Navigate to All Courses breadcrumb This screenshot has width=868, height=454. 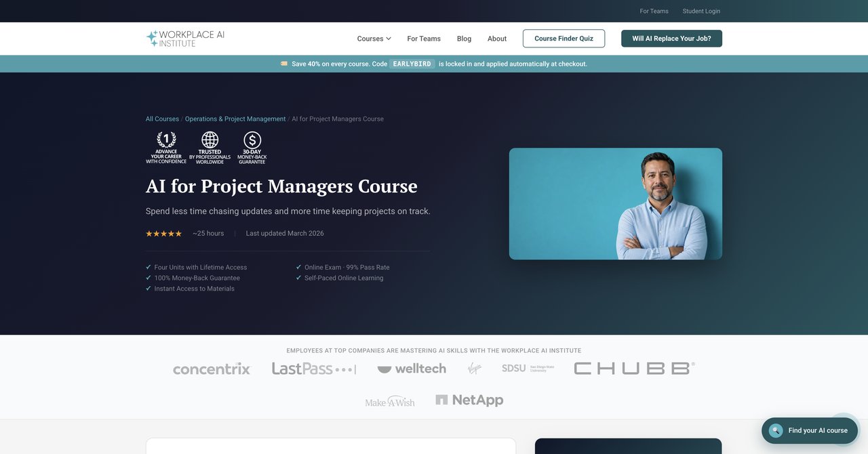coord(162,119)
